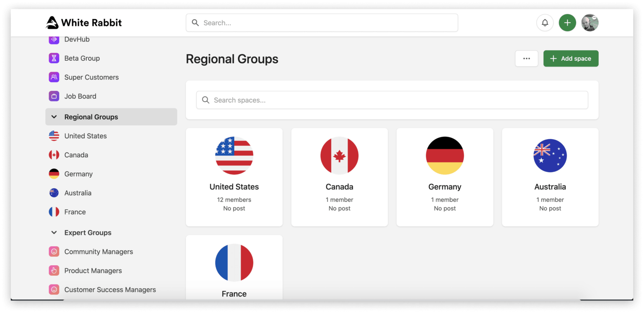
Task: Click '1 member' on Canada card
Action: (340, 200)
